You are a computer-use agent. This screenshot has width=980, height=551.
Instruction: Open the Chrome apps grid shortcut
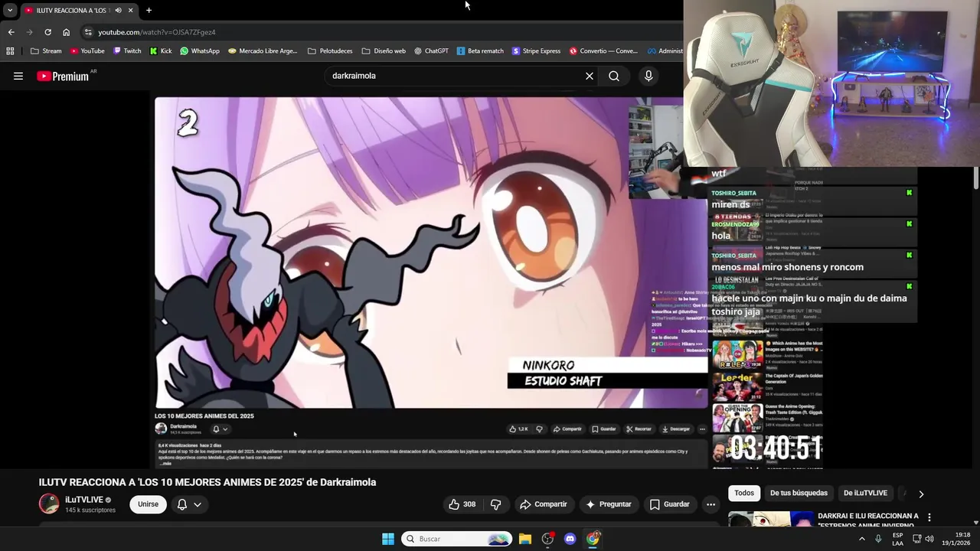(x=10, y=51)
